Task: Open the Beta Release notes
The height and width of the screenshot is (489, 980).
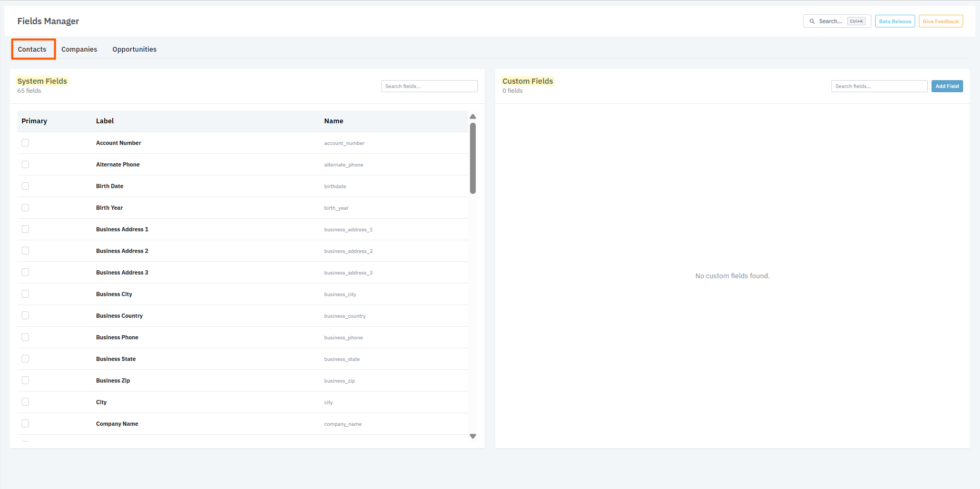Action: 895,21
